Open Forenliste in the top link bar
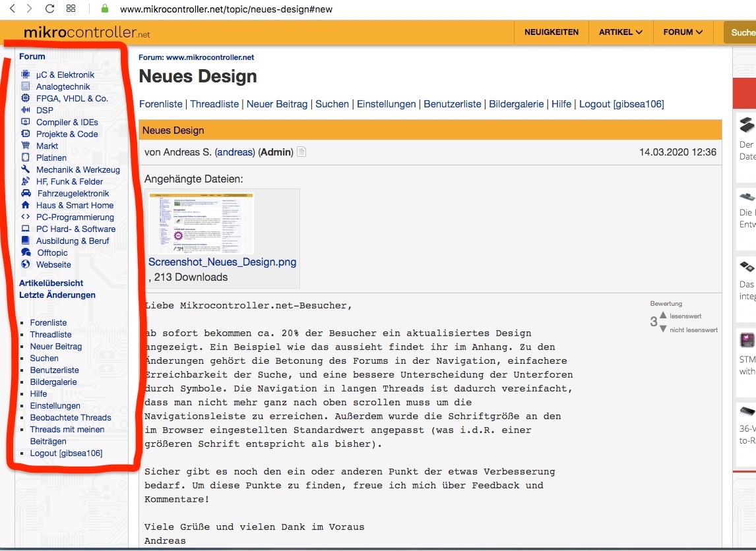The height and width of the screenshot is (551, 756). point(160,104)
